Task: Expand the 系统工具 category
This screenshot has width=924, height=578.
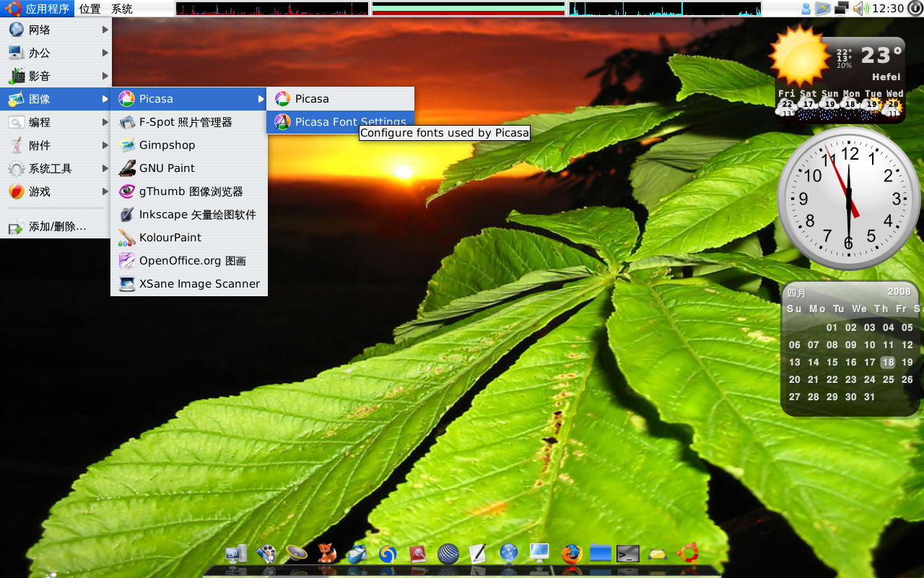Action: pos(56,168)
